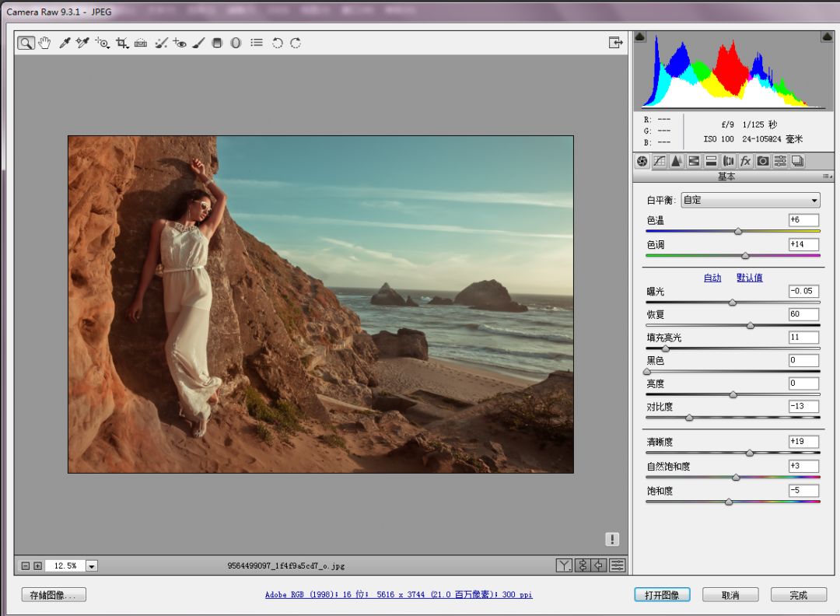840x616 pixels.
Task: Click the Adobe RGB workflow options link
Action: click(x=398, y=595)
